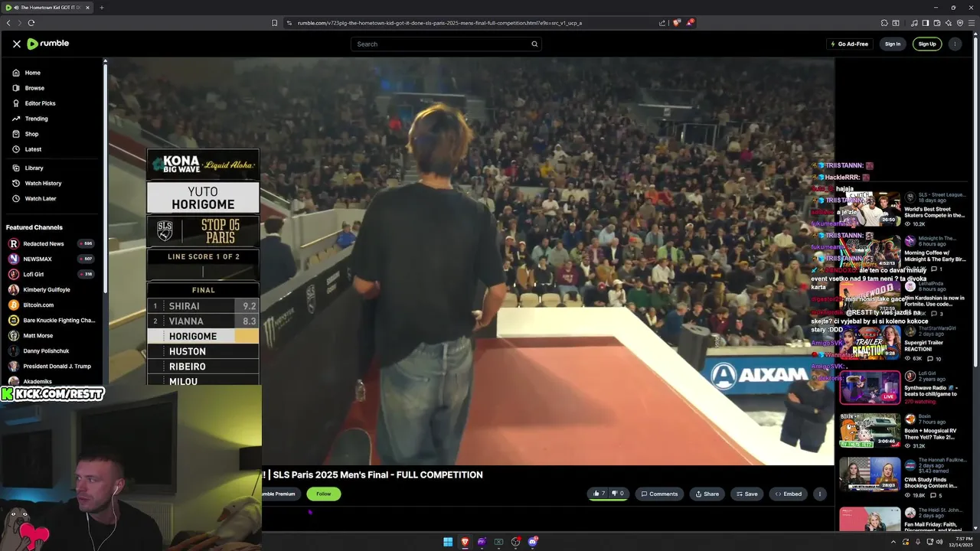Open the Comments section
The width and height of the screenshot is (980, 551).
(x=659, y=494)
